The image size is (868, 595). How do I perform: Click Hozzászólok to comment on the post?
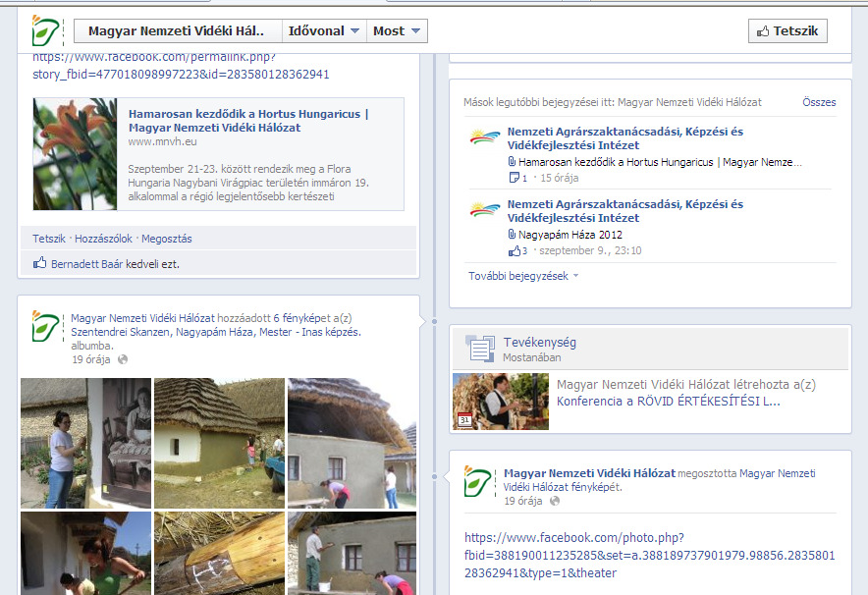coord(103,239)
